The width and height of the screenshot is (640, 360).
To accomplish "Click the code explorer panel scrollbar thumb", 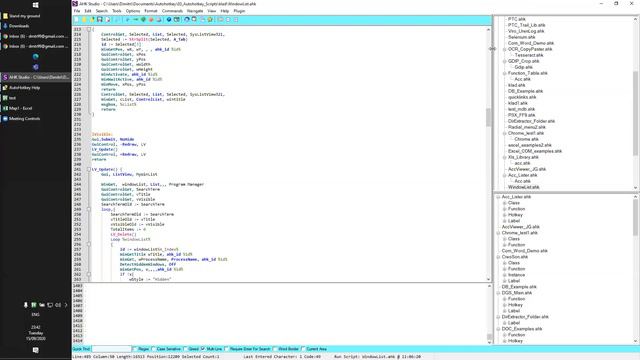I will pos(636,217).
